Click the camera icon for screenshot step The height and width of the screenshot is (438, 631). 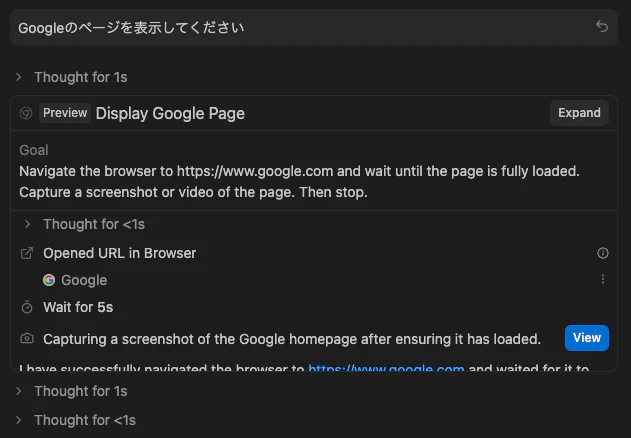27,339
